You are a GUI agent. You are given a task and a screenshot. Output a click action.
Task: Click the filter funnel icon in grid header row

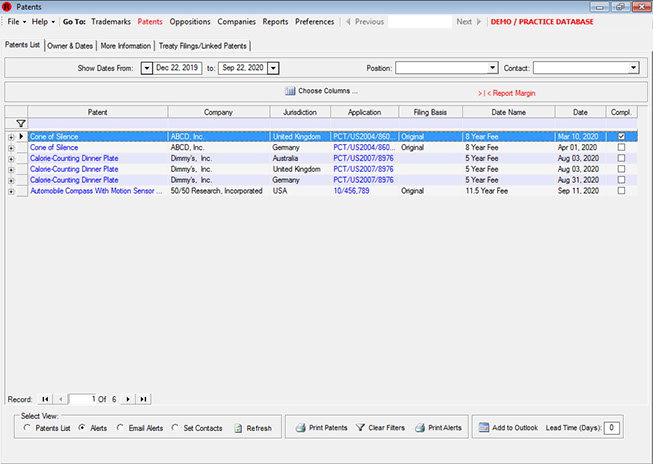tap(20, 124)
